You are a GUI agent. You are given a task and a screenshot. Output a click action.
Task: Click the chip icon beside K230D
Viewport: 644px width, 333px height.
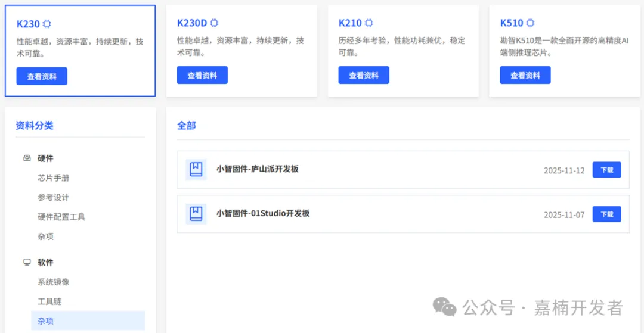pyautogui.click(x=214, y=23)
